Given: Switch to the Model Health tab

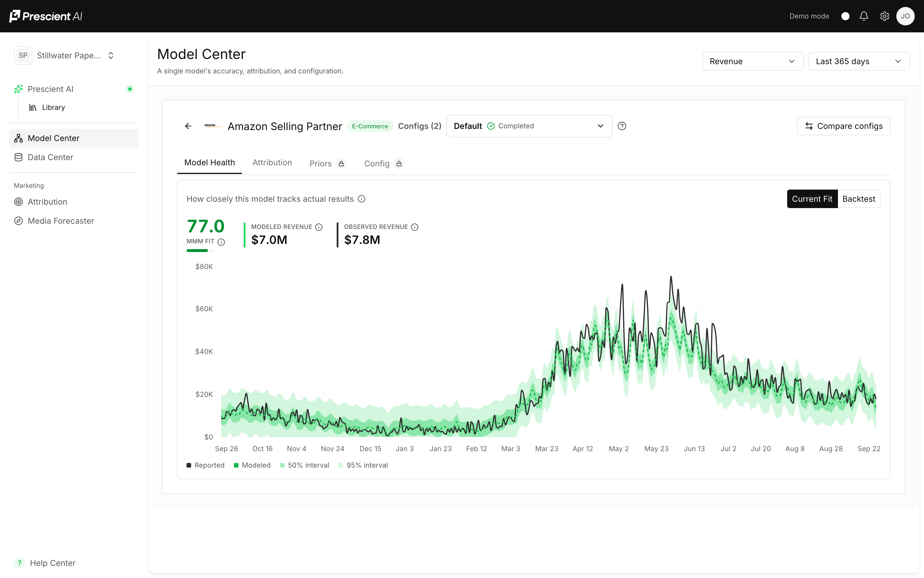Looking at the screenshot, I should 210,163.
